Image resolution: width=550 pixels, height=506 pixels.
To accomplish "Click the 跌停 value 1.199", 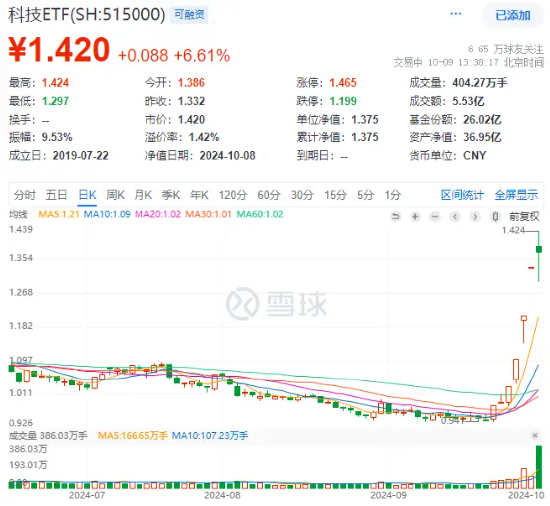I will tap(343, 101).
